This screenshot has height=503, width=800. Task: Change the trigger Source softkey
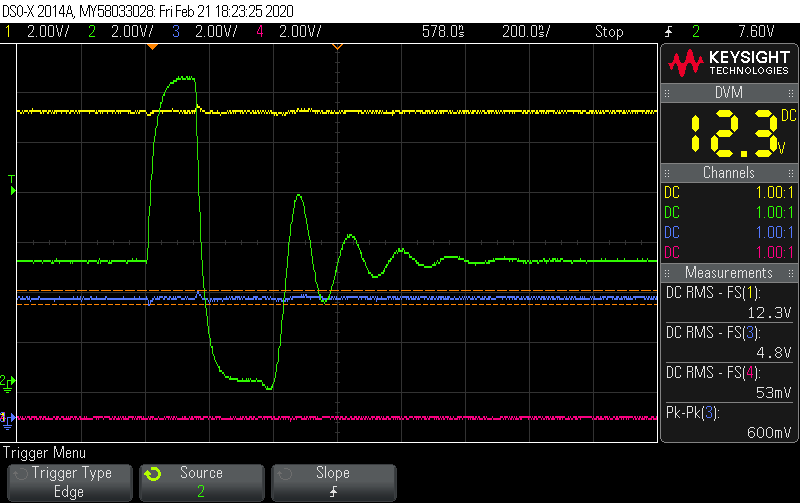pos(202,483)
